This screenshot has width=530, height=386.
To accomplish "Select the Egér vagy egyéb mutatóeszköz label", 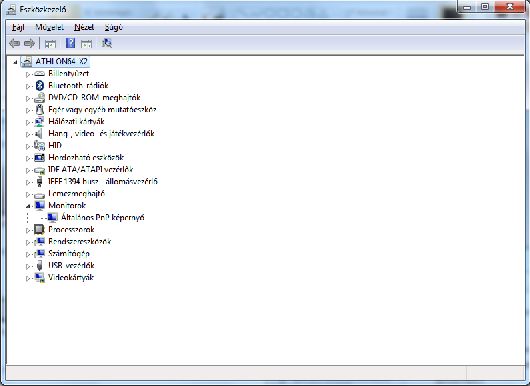I will pyautogui.click(x=102, y=110).
